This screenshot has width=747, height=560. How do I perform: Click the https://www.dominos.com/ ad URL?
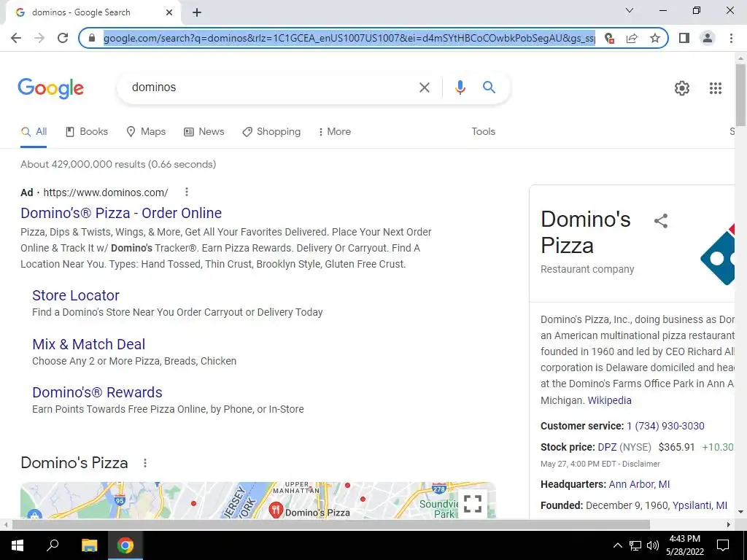pos(106,192)
